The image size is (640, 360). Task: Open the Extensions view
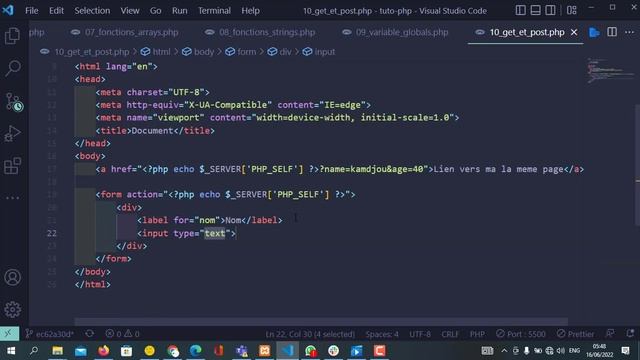(x=12, y=166)
